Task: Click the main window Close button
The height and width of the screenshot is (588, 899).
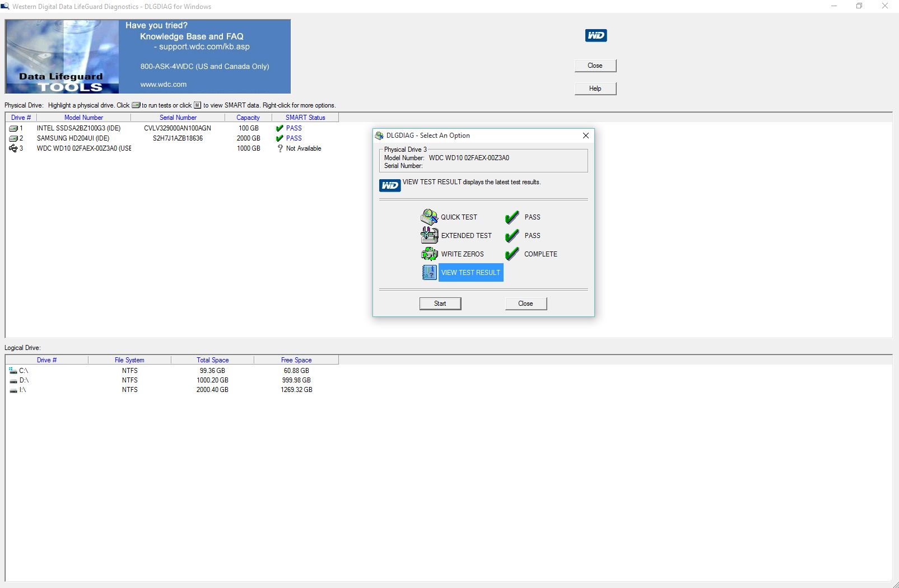Action: 595,66
